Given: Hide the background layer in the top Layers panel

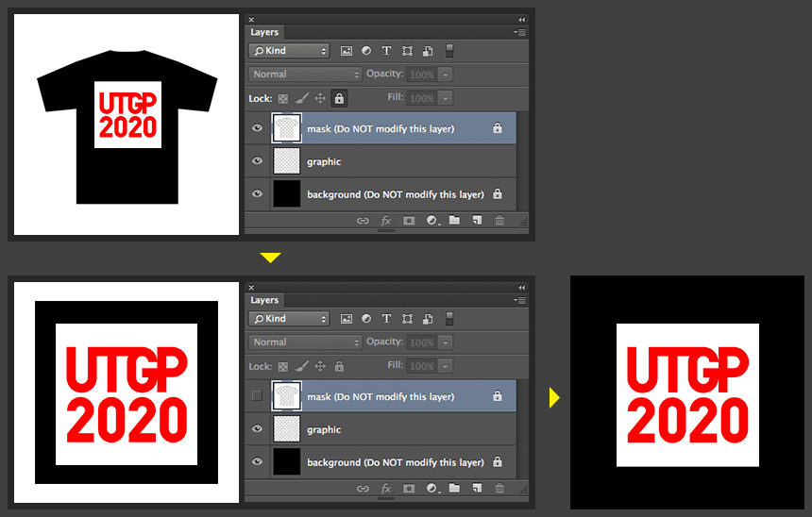Looking at the screenshot, I should tap(257, 193).
